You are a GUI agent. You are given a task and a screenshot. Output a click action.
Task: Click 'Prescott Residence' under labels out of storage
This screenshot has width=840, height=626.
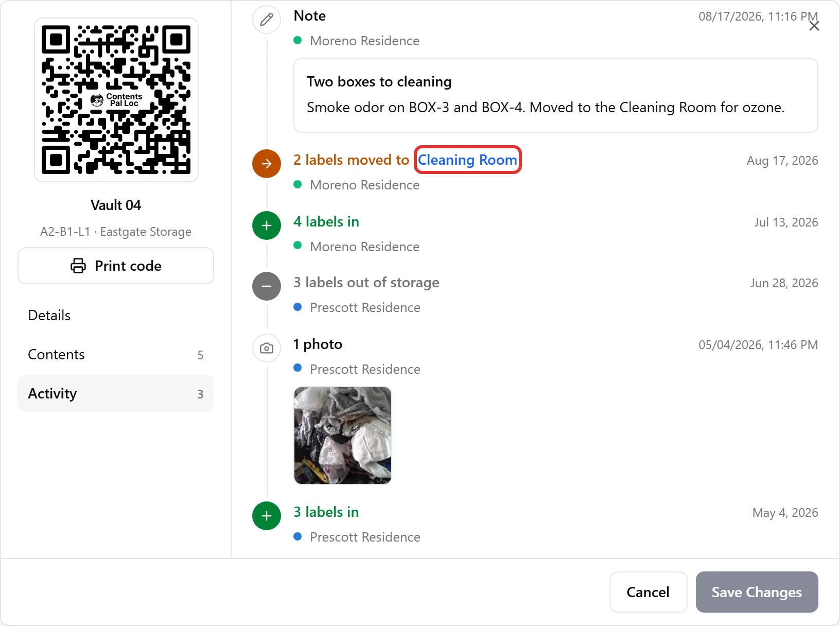coord(365,307)
